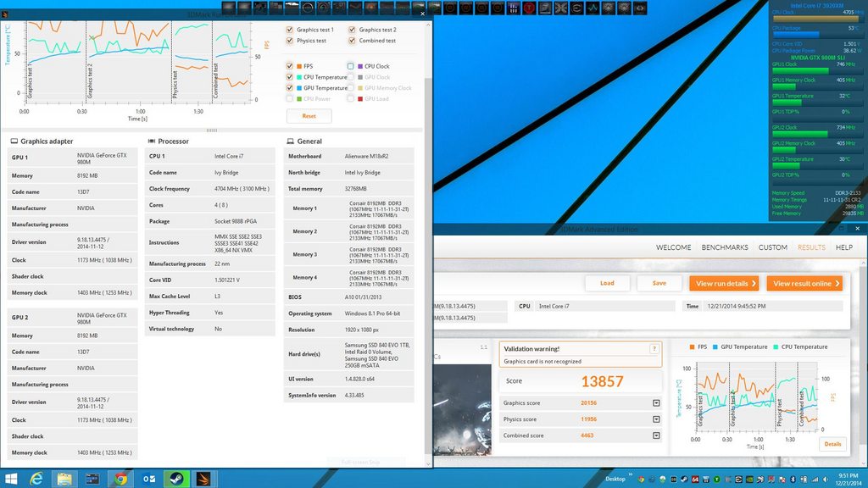Image resolution: width=868 pixels, height=488 pixels.
Task: Open the clock and date in the taskbar
Action: point(848,480)
